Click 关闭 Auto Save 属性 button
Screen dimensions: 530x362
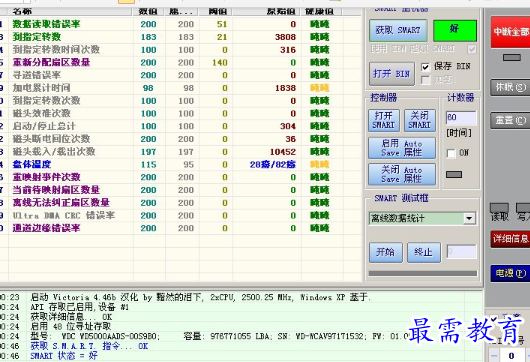(402, 174)
